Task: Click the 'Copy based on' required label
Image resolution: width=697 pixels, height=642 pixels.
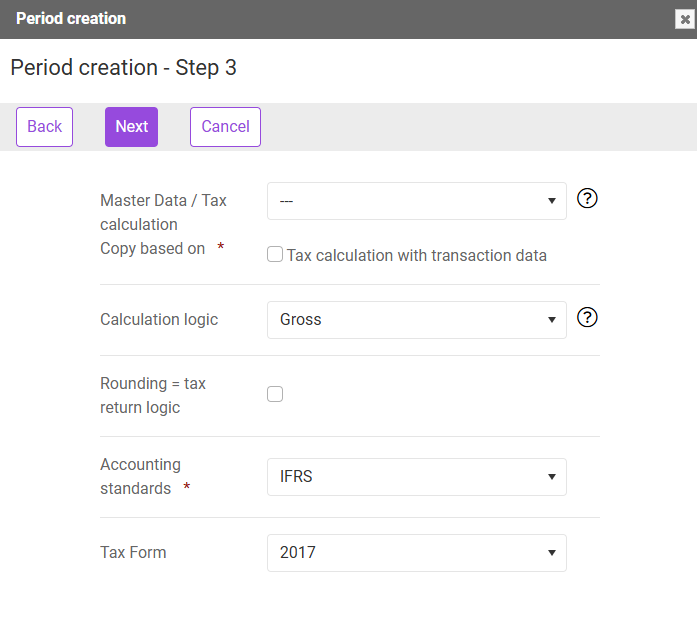Action: pos(152,249)
